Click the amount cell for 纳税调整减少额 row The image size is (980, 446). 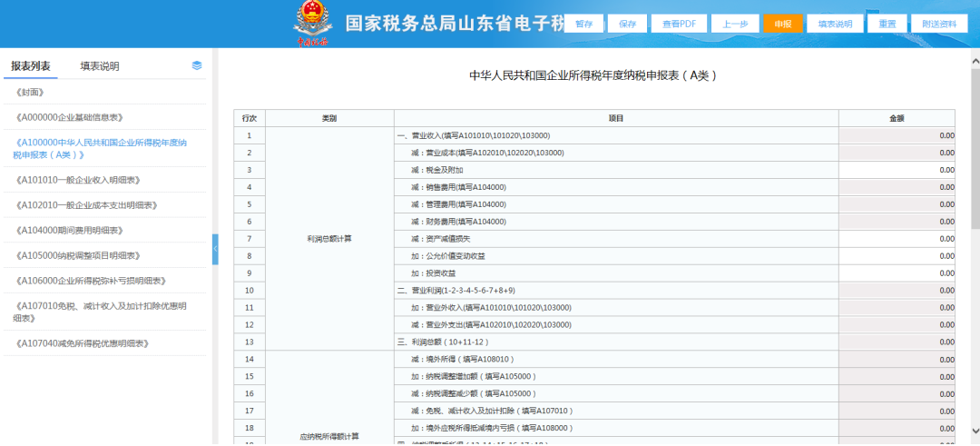897,393
